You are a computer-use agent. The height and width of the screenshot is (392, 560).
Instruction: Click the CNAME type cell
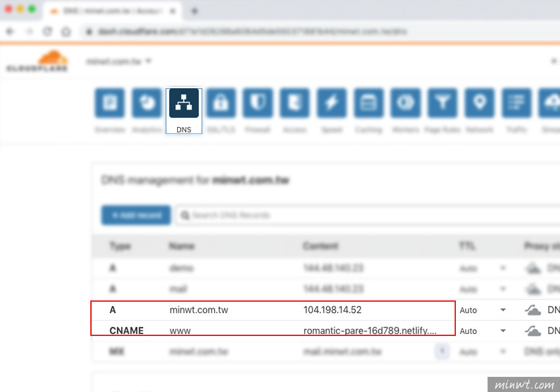pyautogui.click(x=126, y=331)
